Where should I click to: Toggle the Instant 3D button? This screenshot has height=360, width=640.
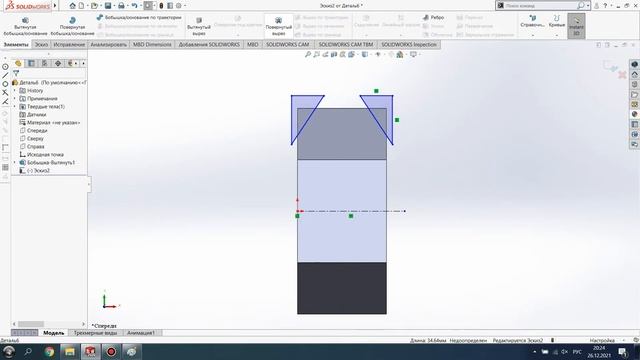[x=576, y=27]
